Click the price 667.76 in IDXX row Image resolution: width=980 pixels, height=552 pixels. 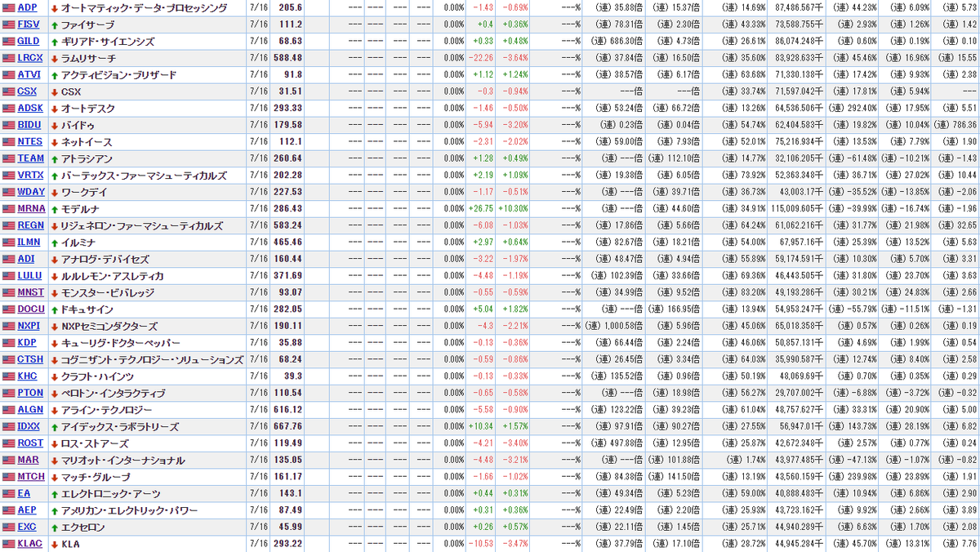[287, 426]
